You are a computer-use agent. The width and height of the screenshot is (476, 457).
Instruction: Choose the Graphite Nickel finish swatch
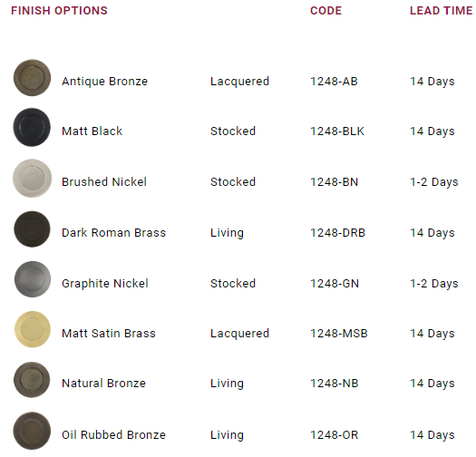tap(33, 279)
